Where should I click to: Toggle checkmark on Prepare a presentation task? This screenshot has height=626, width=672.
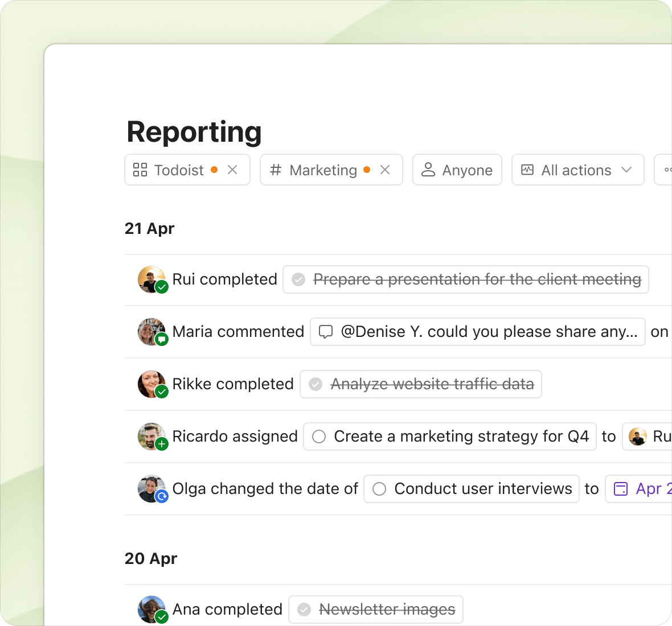pyautogui.click(x=298, y=279)
